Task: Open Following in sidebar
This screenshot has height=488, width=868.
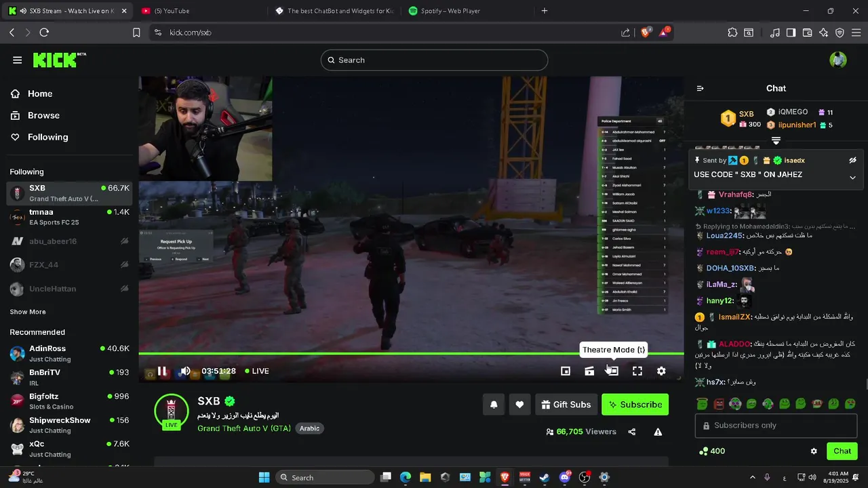Action: click(x=39, y=137)
